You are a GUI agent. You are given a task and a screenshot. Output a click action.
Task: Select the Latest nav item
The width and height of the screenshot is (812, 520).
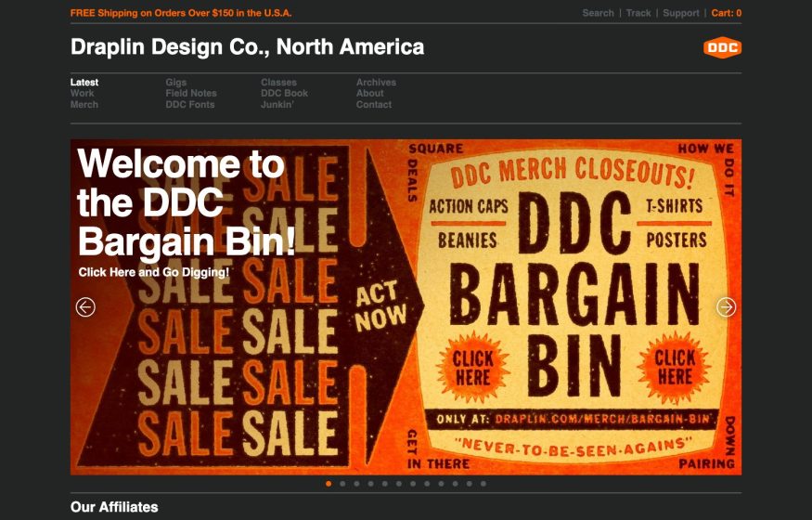[x=84, y=82]
